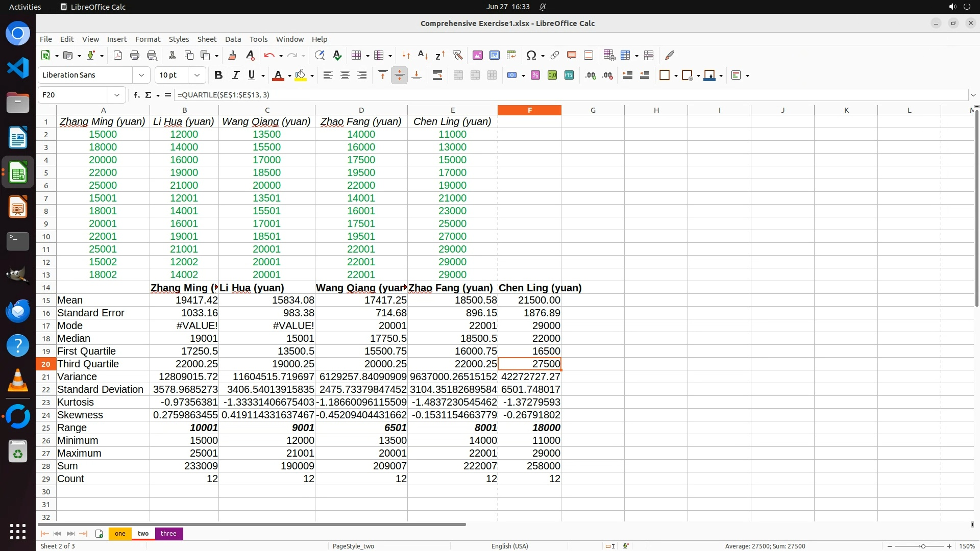Click the Merge and Center Cells icon

click(x=458, y=75)
